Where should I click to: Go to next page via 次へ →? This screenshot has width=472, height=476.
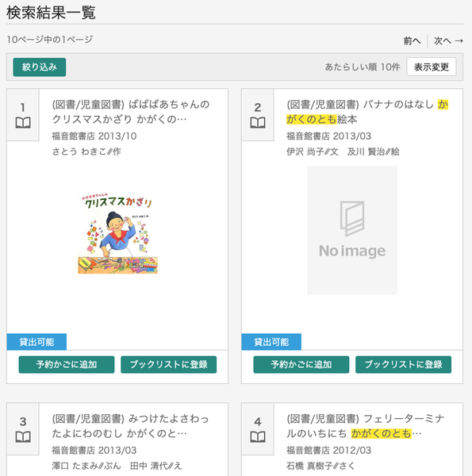pyautogui.click(x=448, y=40)
